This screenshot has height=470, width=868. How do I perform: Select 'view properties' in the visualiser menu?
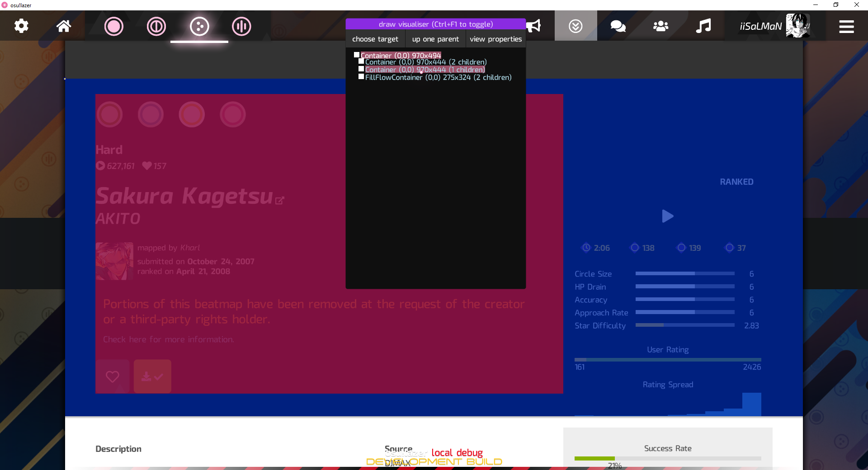tap(495, 39)
